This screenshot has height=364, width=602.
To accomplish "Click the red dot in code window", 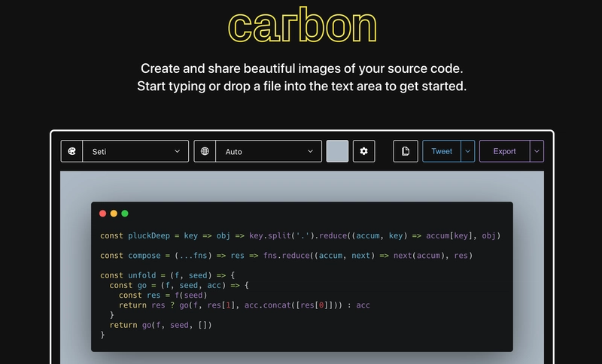I will tap(103, 214).
